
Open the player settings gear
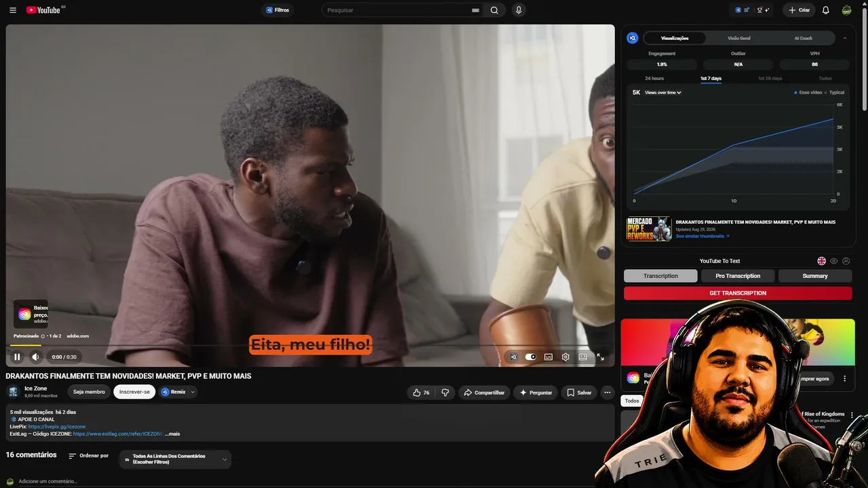(566, 357)
